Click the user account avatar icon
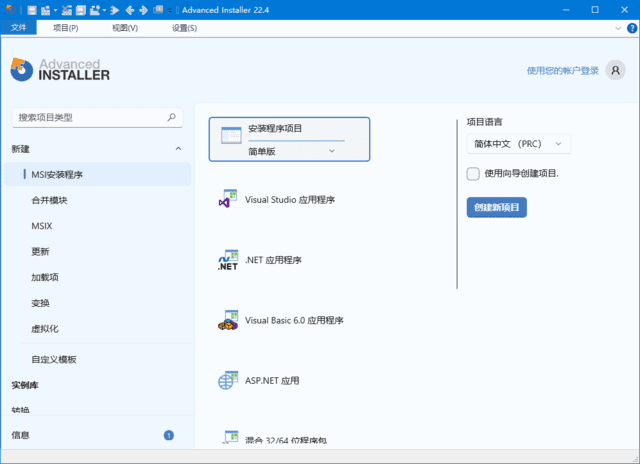 tap(616, 70)
